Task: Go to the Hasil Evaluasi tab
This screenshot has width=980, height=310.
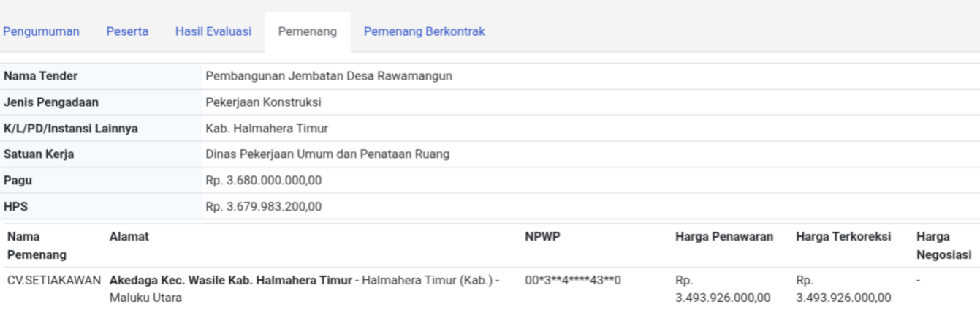Action: tap(213, 31)
